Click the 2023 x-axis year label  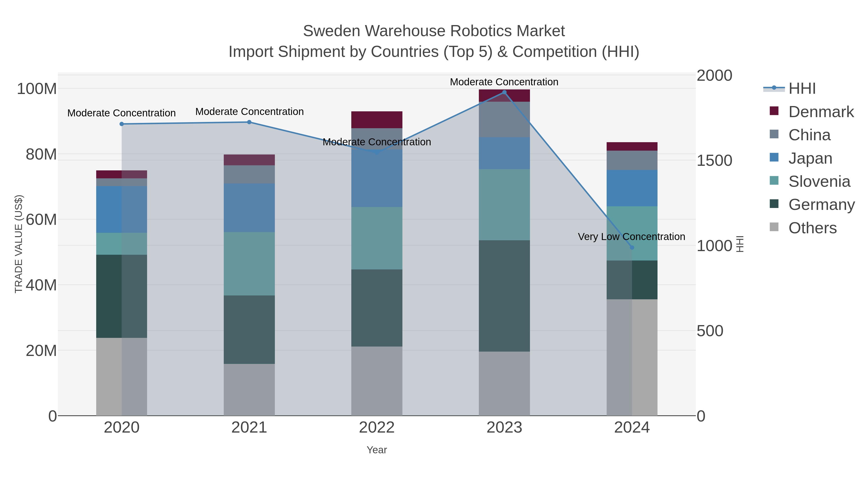[504, 428]
